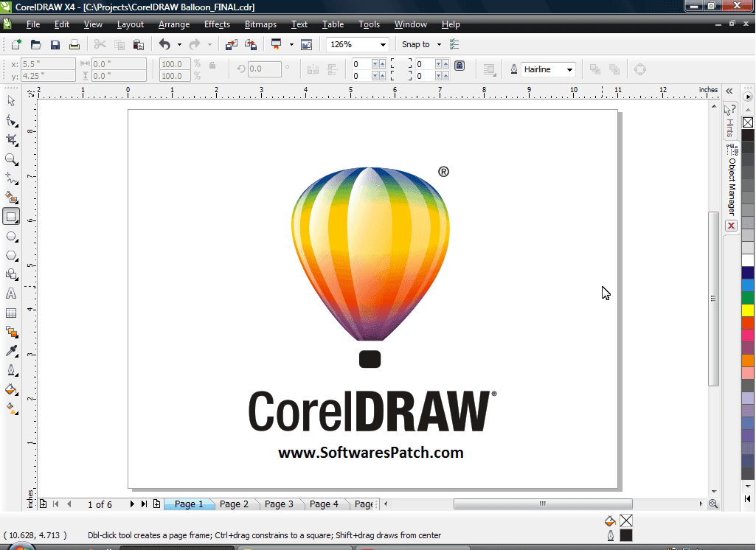Select the Table tool

click(11, 313)
